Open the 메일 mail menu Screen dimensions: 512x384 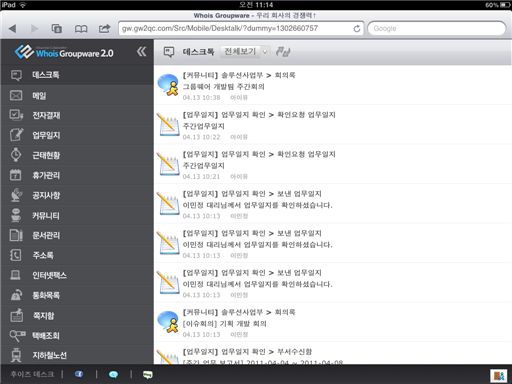tap(77, 96)
